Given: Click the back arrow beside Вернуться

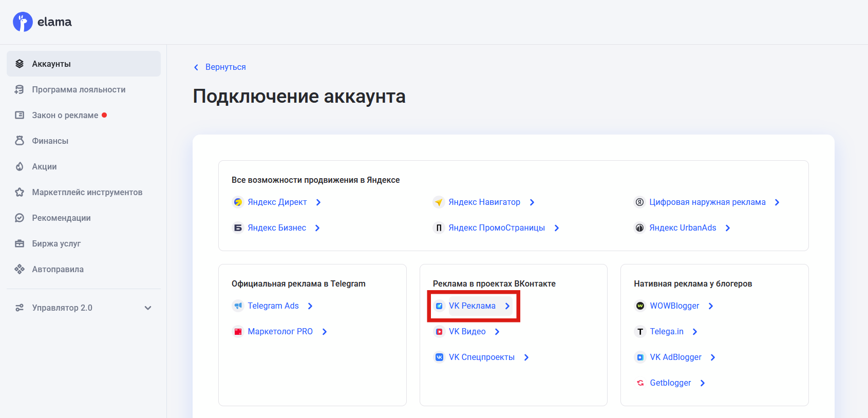Looking at the screenshot, I should [x=196, y=67].
